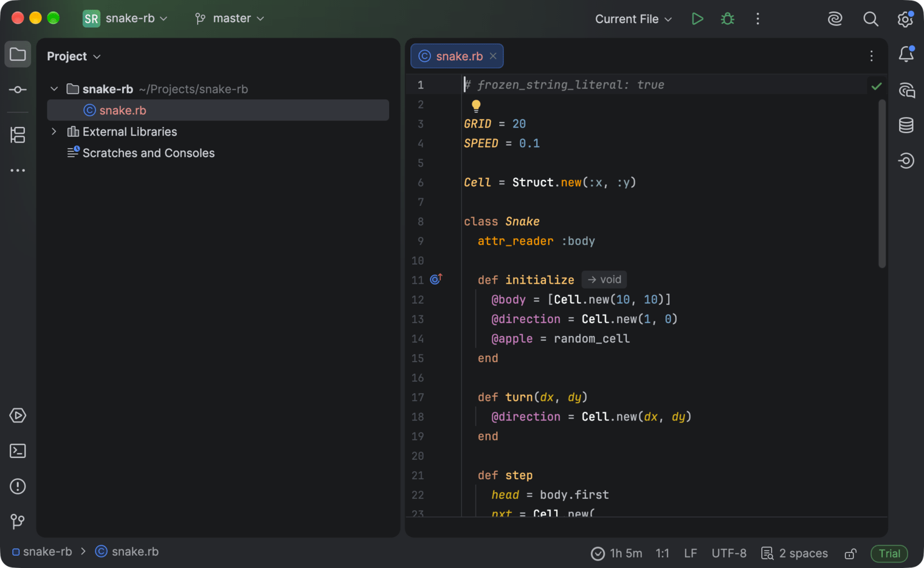
Task: Click the LF line separator indicator
Action: pos(690,553)
